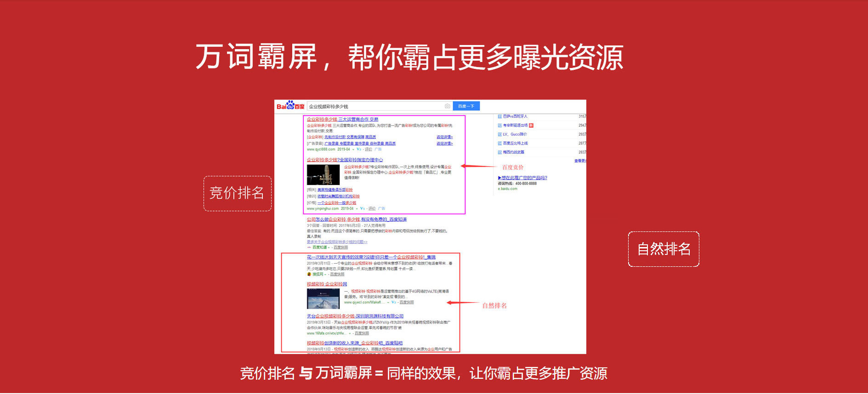
Task: Open result 视频彩铃 企业彩铃网
Action: pyautogui.click(x=327, y=284)
